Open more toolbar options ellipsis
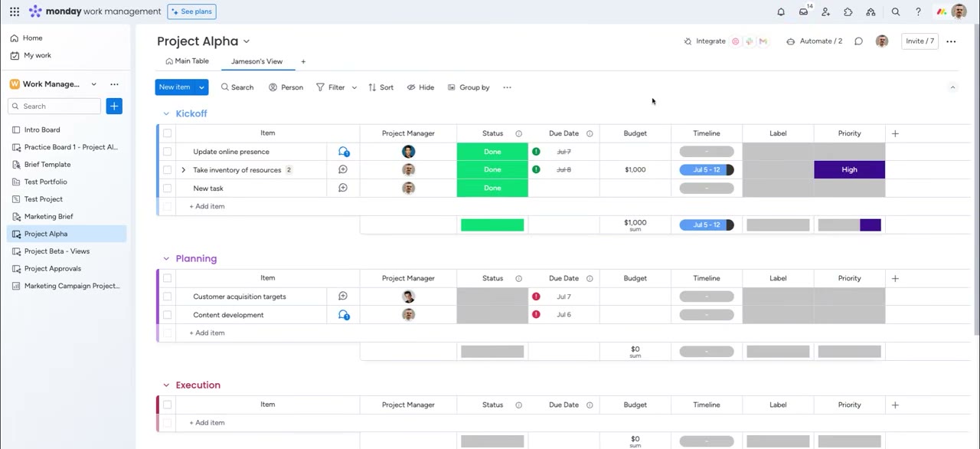Image resolution: width=980 pixels, height=449 pixels. (x=507, y=87)
